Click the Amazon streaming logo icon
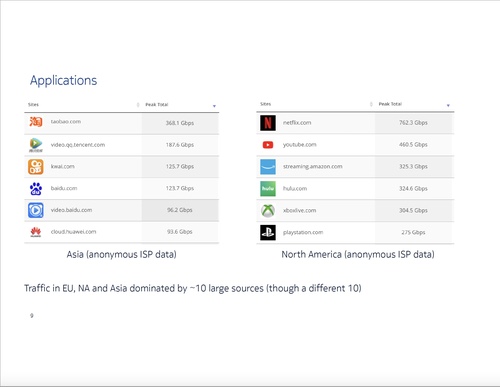 (x=268, y=167)
